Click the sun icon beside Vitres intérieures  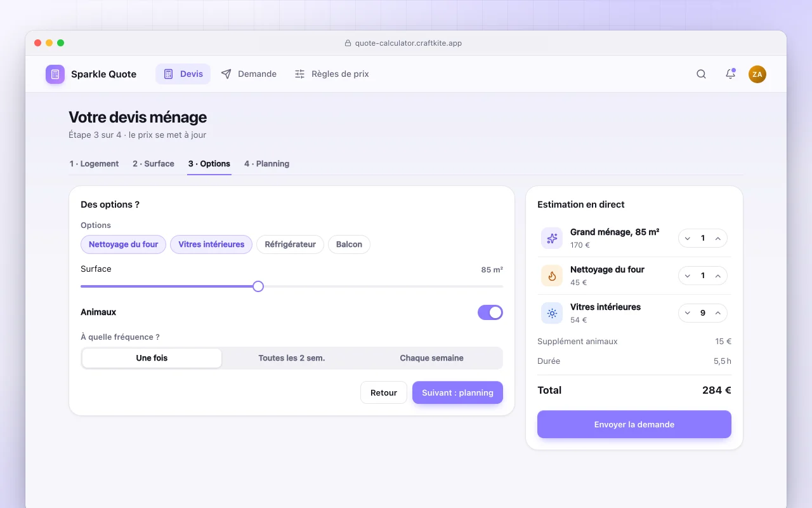(552, 313)
